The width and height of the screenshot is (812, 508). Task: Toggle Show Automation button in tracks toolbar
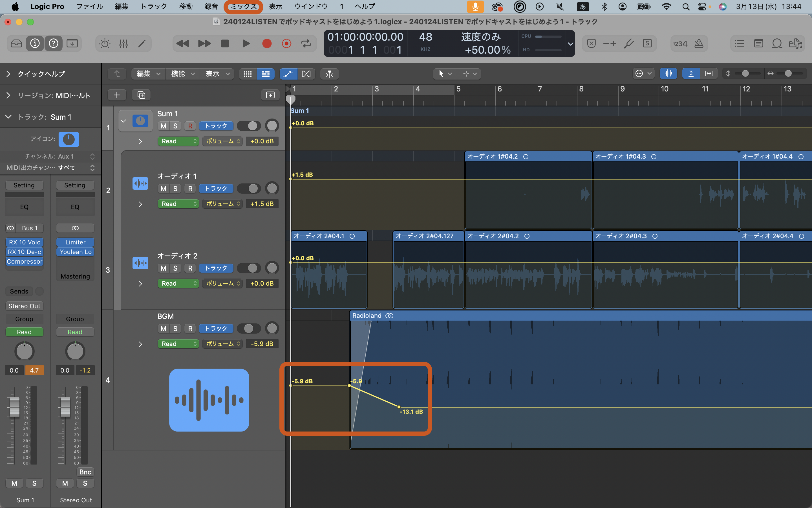click(x=288, y=74)
